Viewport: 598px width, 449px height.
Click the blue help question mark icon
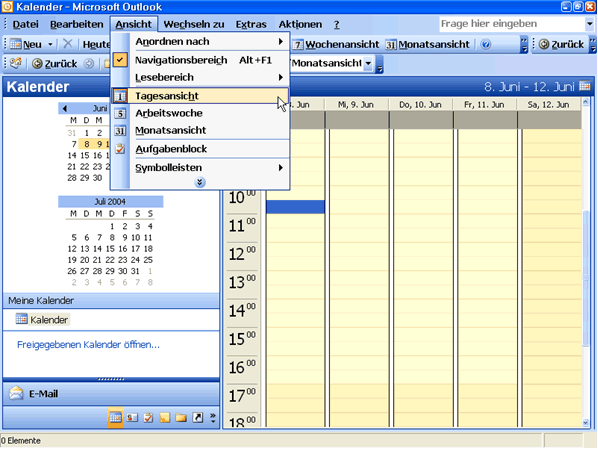485,44
